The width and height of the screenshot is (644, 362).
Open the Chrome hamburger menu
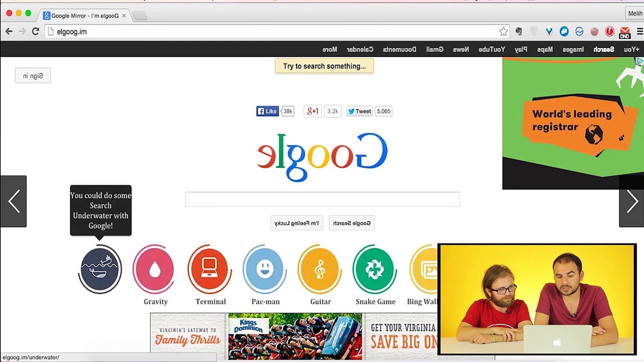640,32
